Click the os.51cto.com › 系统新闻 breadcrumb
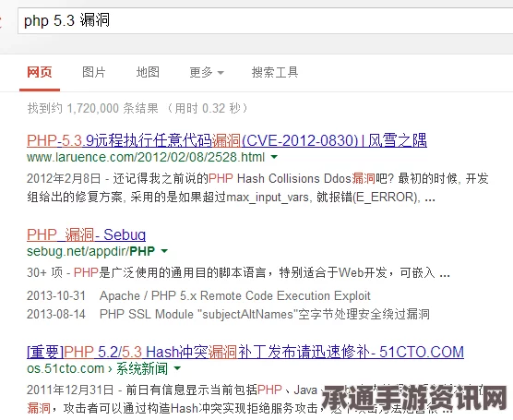 (x=97, y=368)
